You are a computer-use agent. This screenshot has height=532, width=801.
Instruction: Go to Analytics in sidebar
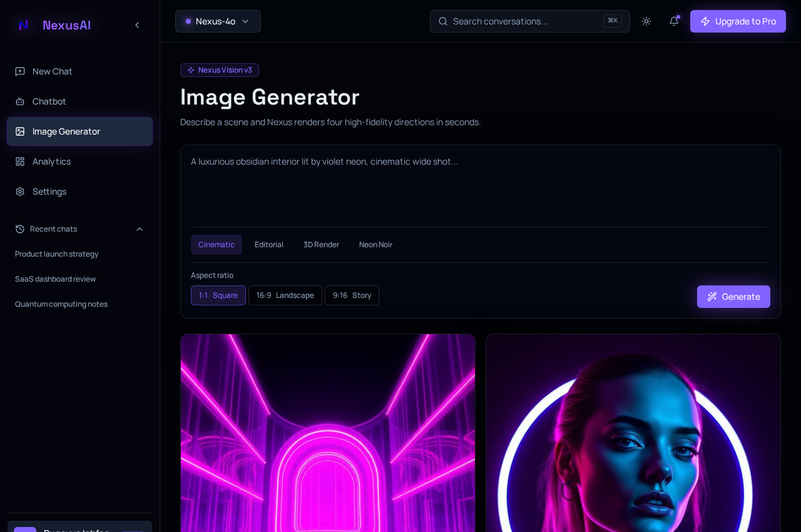[80, 161]
